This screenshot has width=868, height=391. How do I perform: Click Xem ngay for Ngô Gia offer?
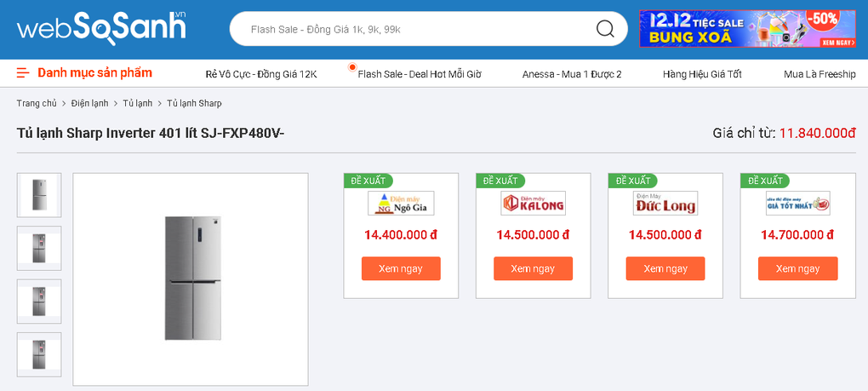tap(401, 268)
